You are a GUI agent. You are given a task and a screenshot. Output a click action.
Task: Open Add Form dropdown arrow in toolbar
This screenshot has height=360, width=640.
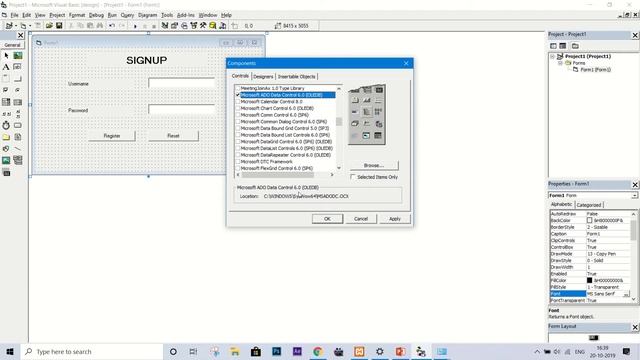30,26
